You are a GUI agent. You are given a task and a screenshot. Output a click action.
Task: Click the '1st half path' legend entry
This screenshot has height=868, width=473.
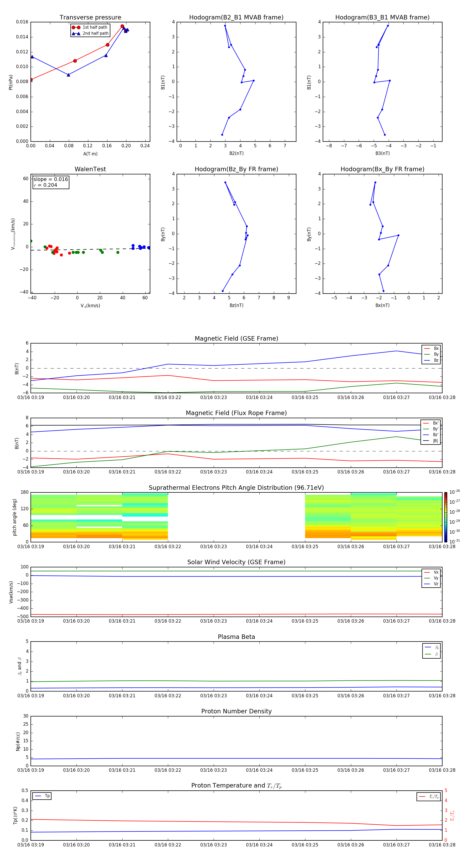tap(90, 27)
